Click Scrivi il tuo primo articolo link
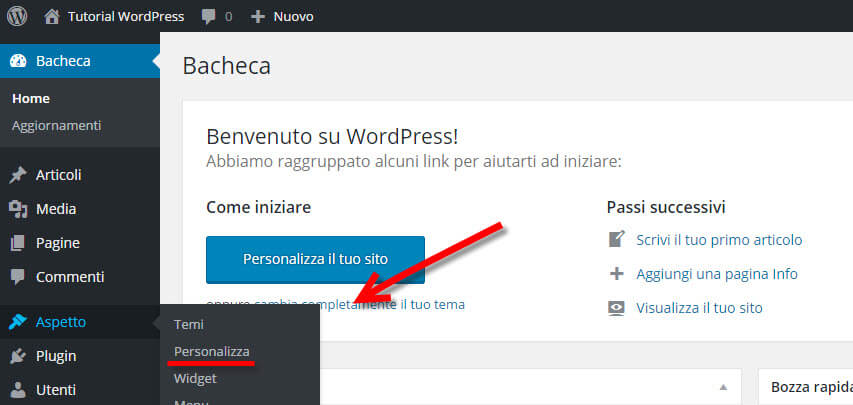The height and width of the screenshot is (405, 853). [x=719, y=240]
